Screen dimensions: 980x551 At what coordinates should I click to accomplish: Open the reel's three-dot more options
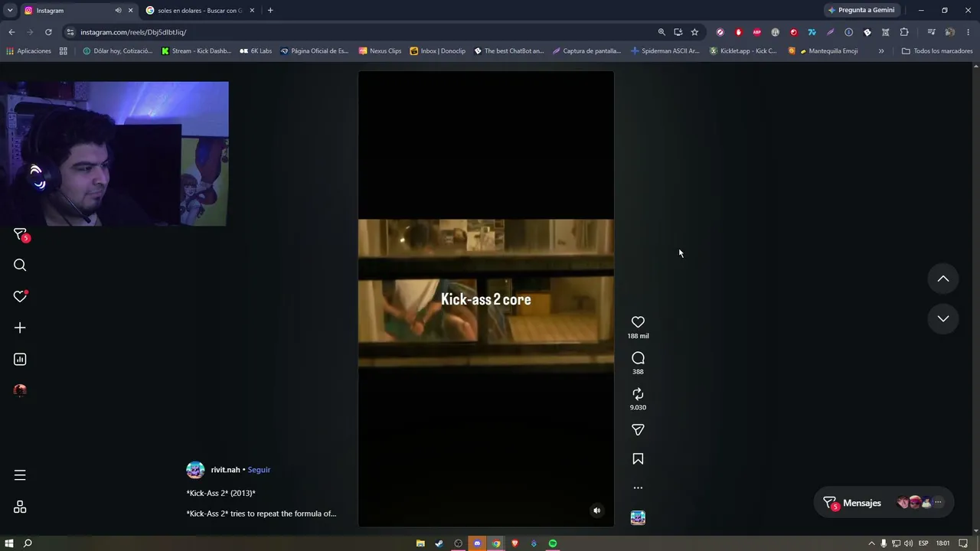tap(638, 487)
